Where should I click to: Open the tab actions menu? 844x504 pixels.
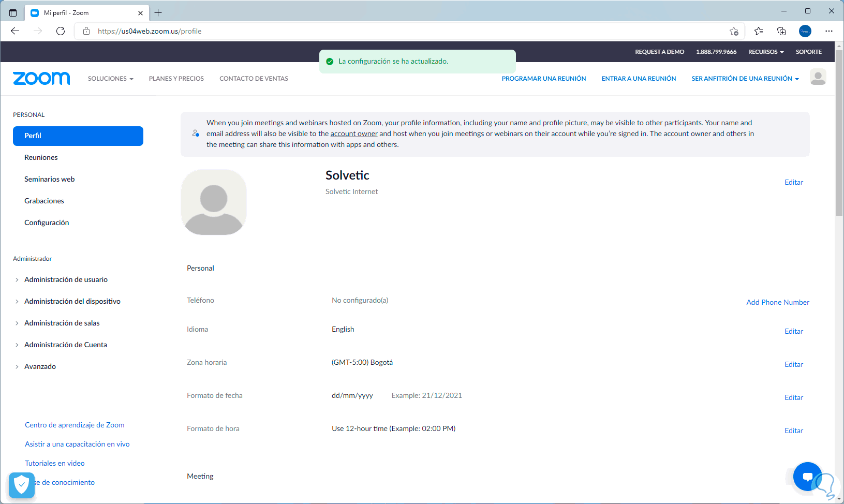pyautogui.click(x=13, y=12)
